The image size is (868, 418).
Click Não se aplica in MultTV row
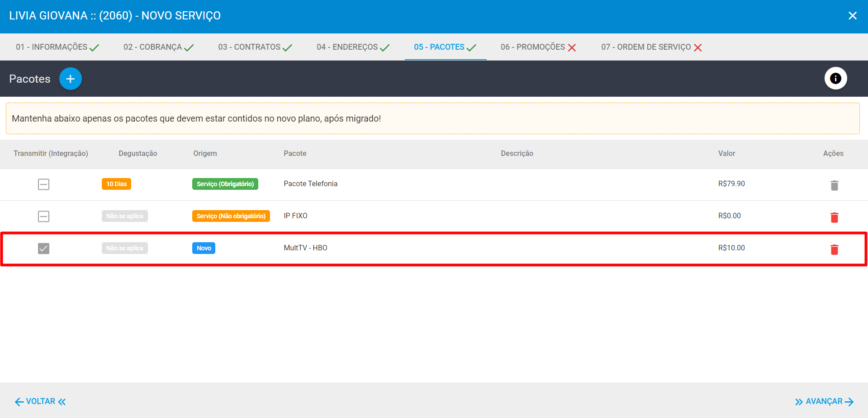[125, 248]
